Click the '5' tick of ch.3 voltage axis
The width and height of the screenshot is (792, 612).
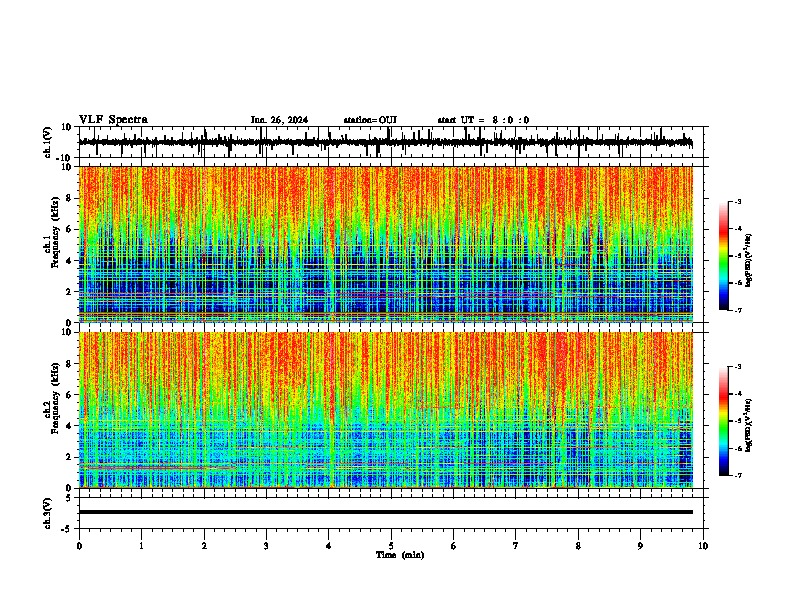click(x=70, y=497)
